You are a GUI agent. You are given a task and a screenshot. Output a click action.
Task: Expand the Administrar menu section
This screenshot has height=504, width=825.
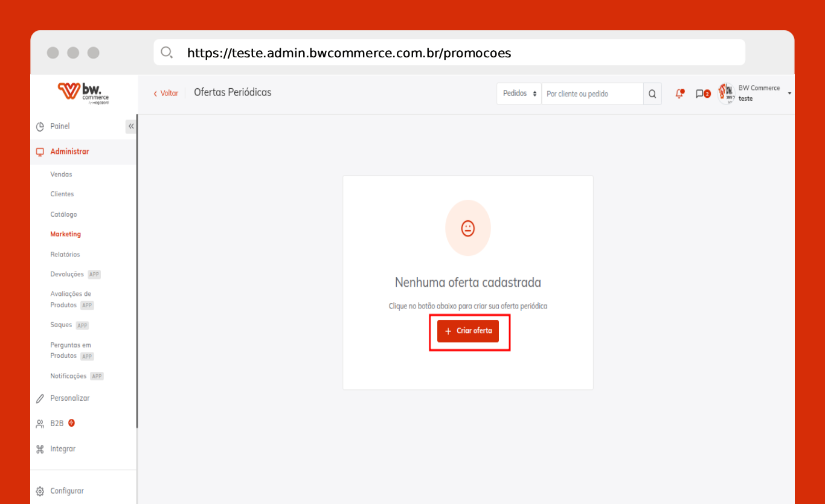(x=69, y=152)
